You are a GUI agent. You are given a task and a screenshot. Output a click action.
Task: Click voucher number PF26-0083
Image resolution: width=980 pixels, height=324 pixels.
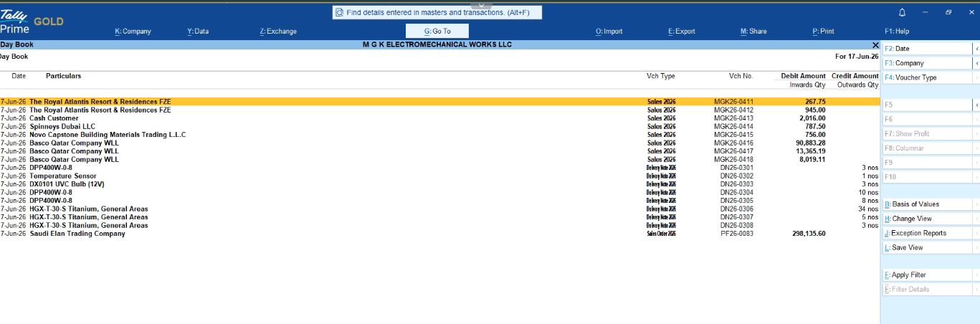tap(737, 234)
